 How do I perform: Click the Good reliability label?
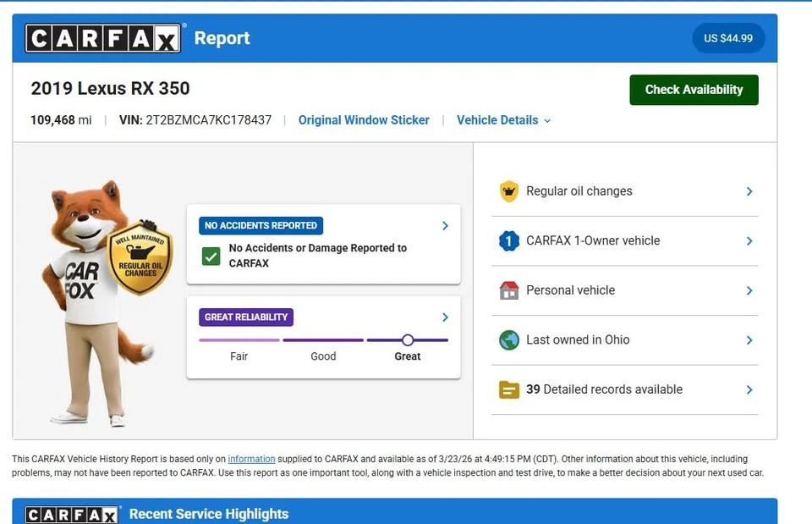[323, 356]
